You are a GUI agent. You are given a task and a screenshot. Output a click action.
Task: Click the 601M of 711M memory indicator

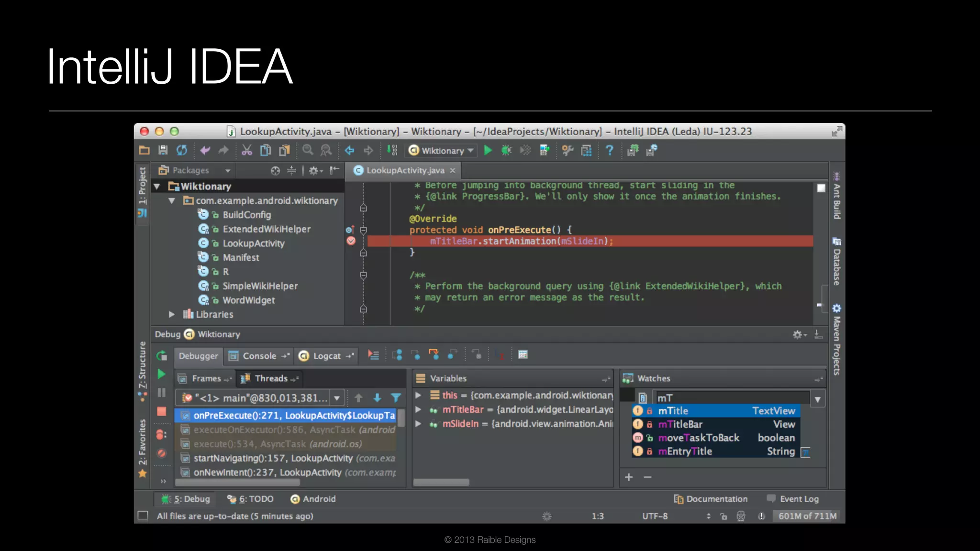point(807,516)
